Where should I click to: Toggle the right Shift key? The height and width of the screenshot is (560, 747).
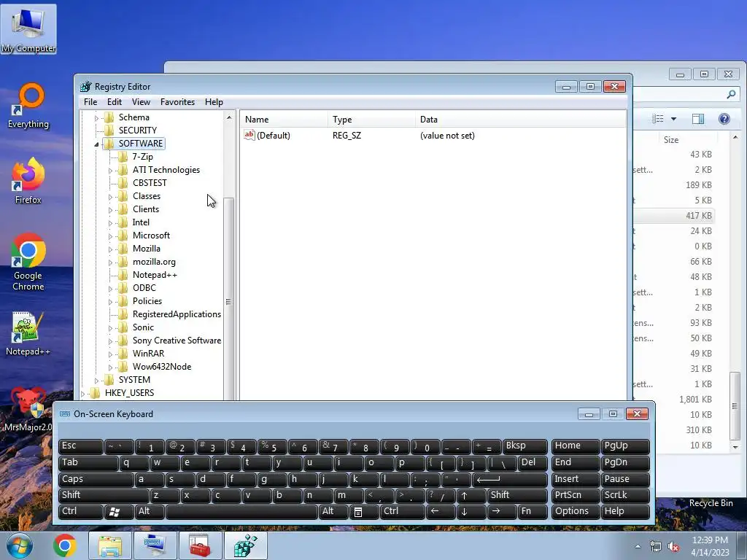pos(517,495)
